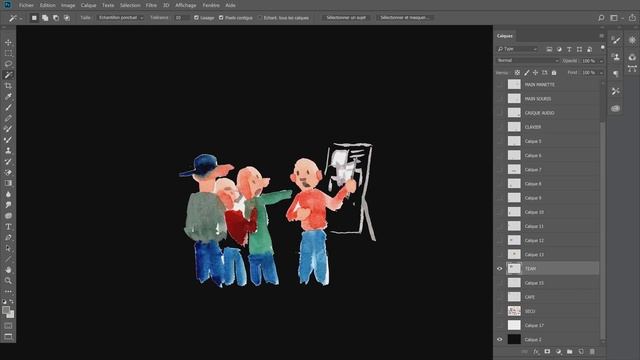Select the Move tool

click(x=8, y=42)
